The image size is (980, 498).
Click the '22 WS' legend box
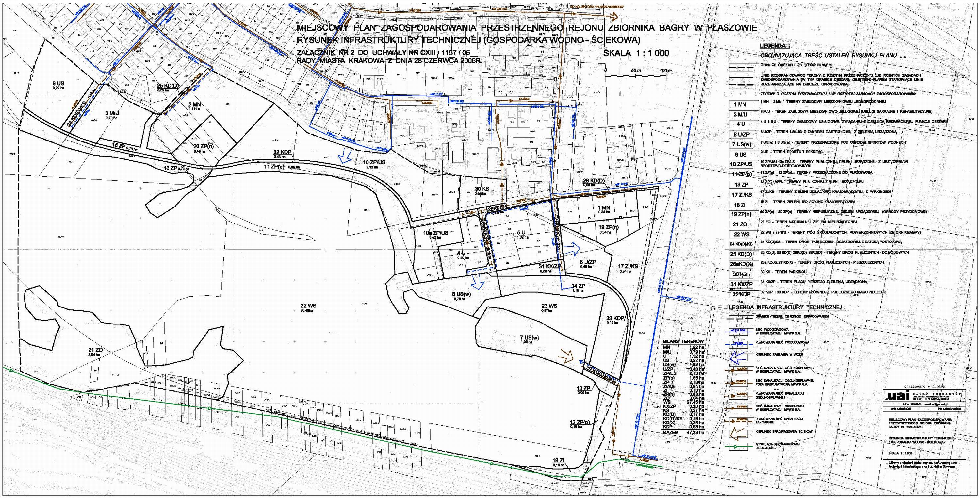coord(742,235)
